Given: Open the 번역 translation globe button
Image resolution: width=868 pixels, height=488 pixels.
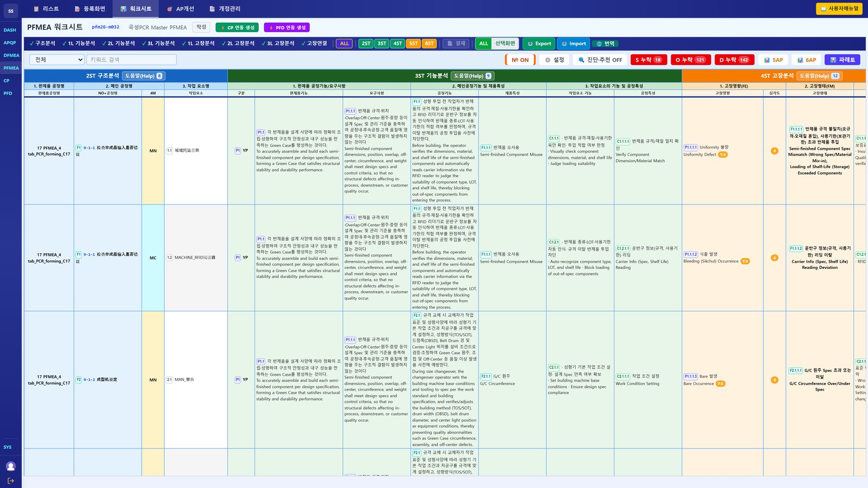Looking at the screenshot, I should (605, 43).
